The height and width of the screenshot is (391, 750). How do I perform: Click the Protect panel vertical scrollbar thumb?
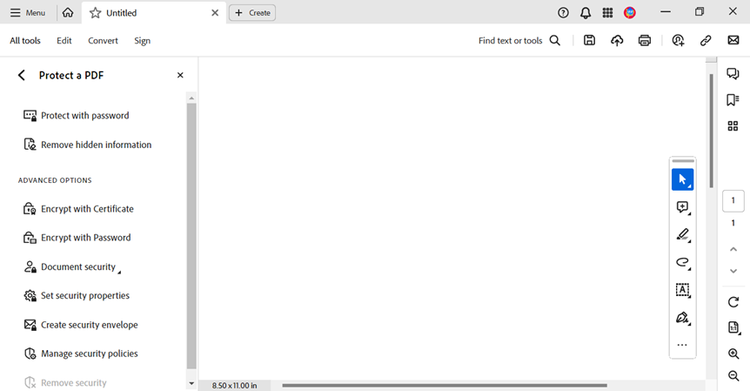point(191,236)
